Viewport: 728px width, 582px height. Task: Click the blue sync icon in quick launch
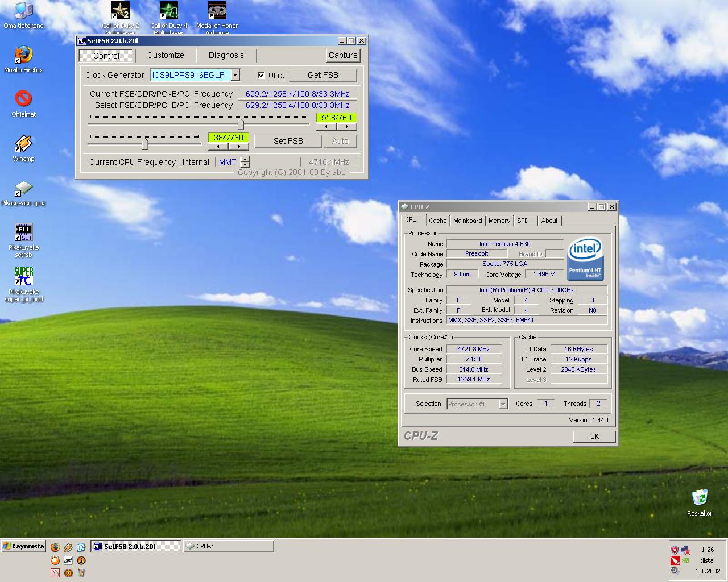pos(81,547)
